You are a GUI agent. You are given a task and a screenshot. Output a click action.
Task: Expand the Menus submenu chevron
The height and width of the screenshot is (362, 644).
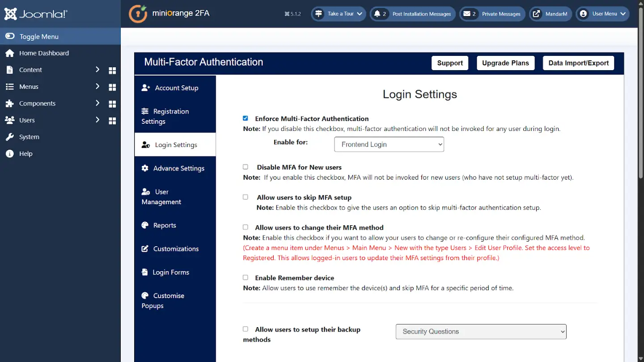click(x=97, y=86)
